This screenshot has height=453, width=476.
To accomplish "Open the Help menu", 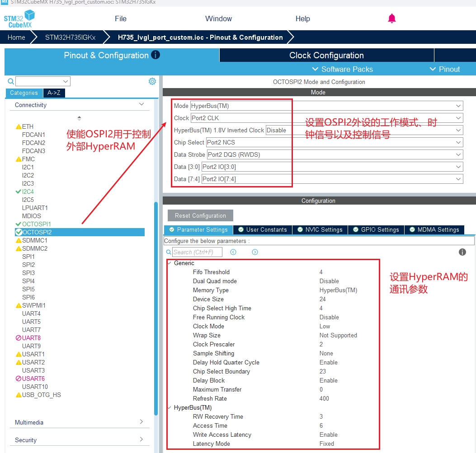I will 303,19.
